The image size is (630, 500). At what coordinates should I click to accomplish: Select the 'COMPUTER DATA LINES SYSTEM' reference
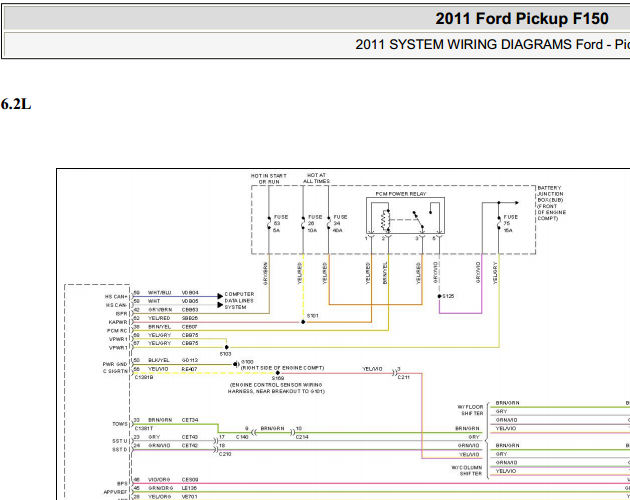pyautogui.click(x=239, y=301)
